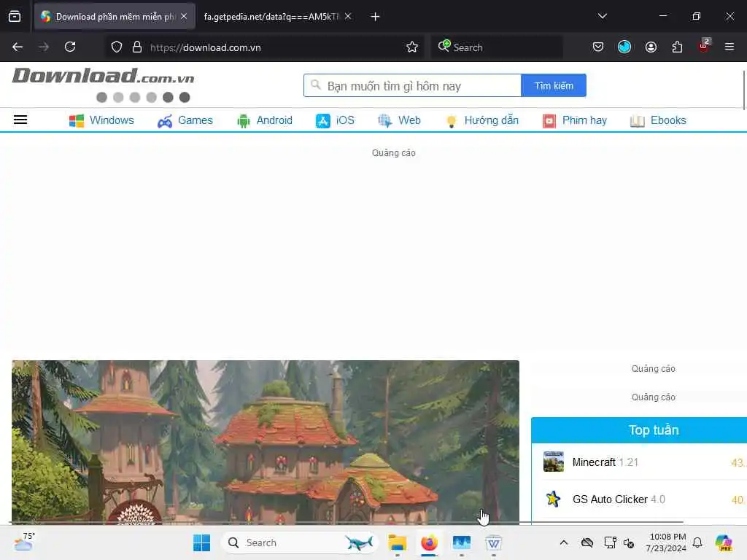The height and width of the screenshot is (560, 747).
Task: Click the Minecraft app icon in Top tuần
Action: pyautogui.click(x=554, y=462)
